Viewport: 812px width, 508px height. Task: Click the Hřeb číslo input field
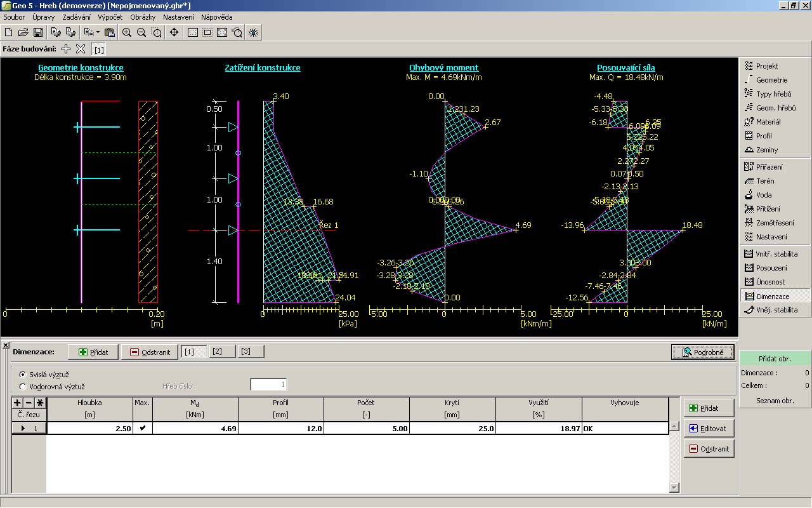pos(269,385)
